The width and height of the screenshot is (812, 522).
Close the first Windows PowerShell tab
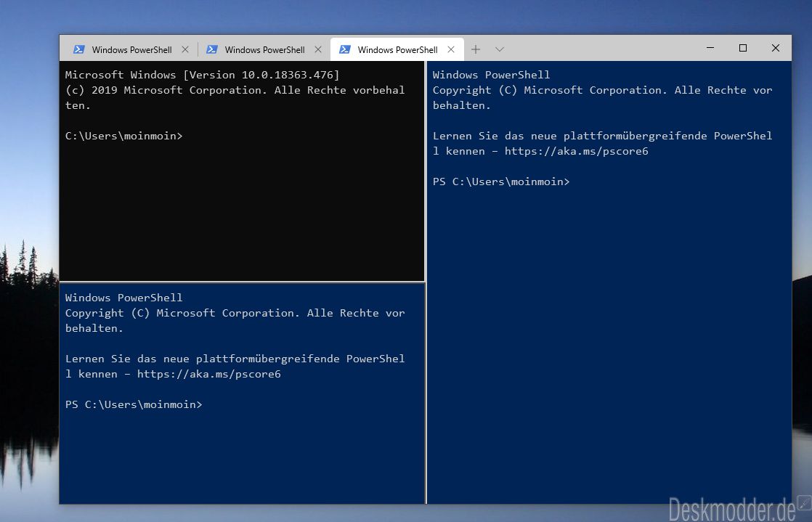coord(185,49)
